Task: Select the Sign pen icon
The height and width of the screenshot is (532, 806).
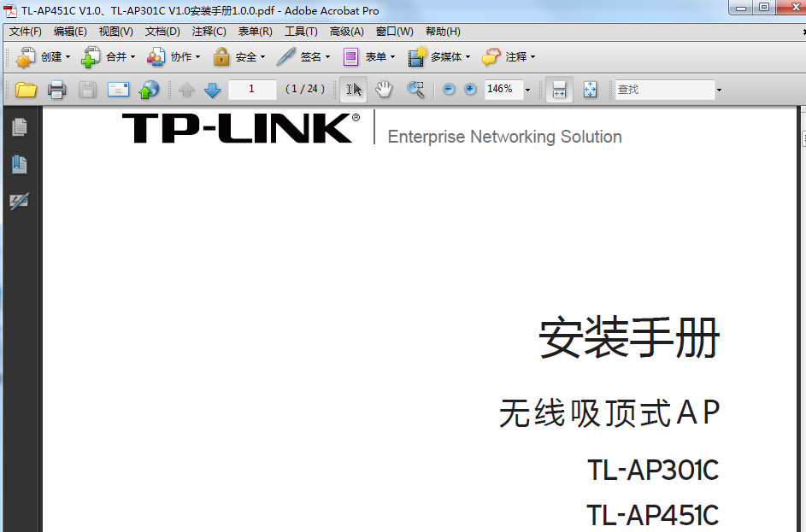Action: coord(285,56)
